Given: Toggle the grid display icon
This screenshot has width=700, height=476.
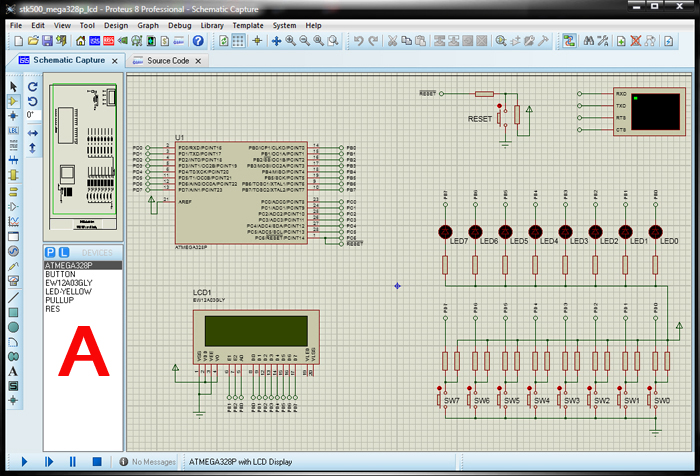Looking at the screenshot, I should (238, 41).
